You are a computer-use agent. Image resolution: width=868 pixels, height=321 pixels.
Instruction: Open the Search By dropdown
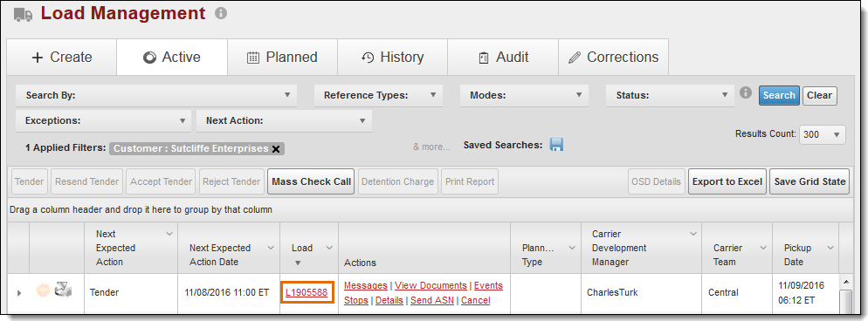click(x=156, y=96)
